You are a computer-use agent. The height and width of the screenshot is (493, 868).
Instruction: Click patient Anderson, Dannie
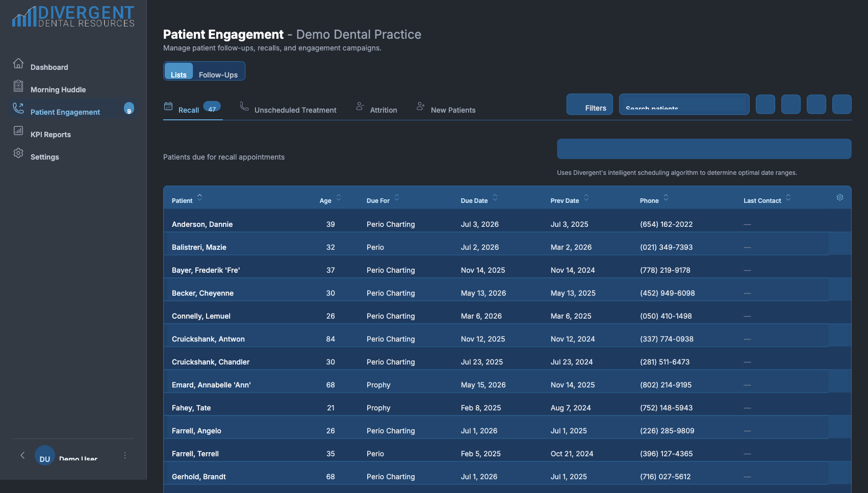(x=202, y=224)
